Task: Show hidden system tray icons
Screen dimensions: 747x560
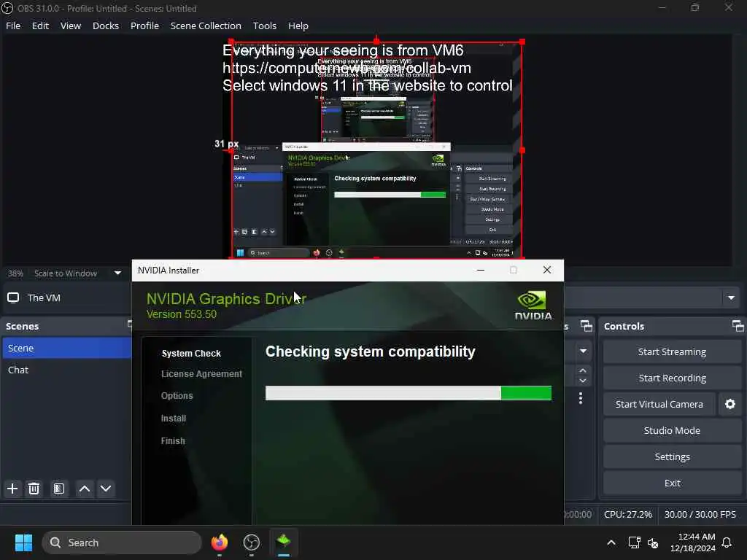Action: (x=611, y=542)
